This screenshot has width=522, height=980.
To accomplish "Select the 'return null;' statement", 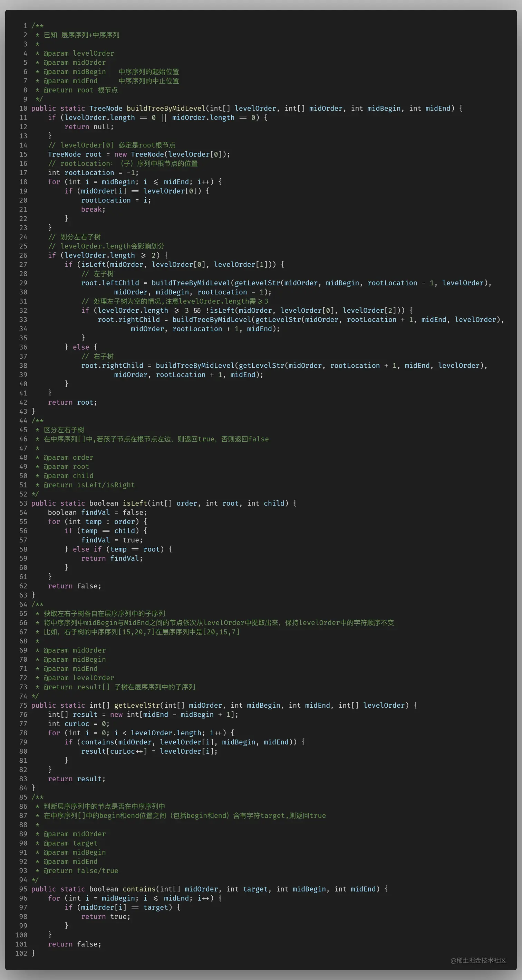I will tap(89, 127).
